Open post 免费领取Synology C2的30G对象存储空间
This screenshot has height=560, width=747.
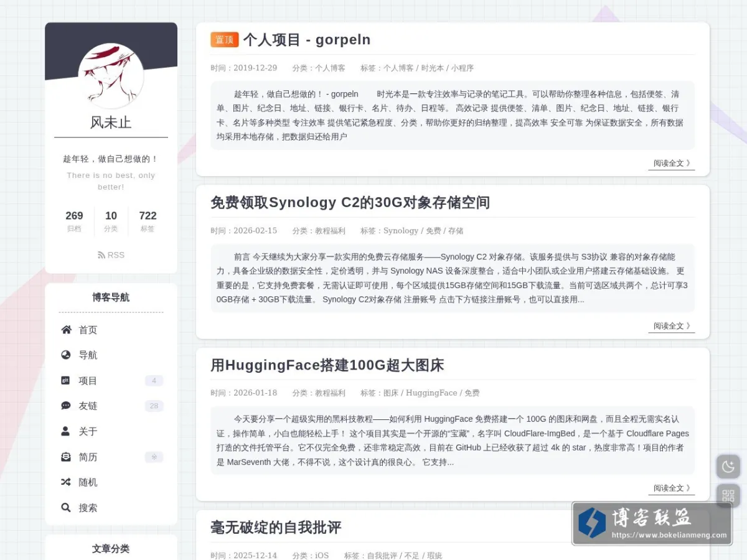350,202
